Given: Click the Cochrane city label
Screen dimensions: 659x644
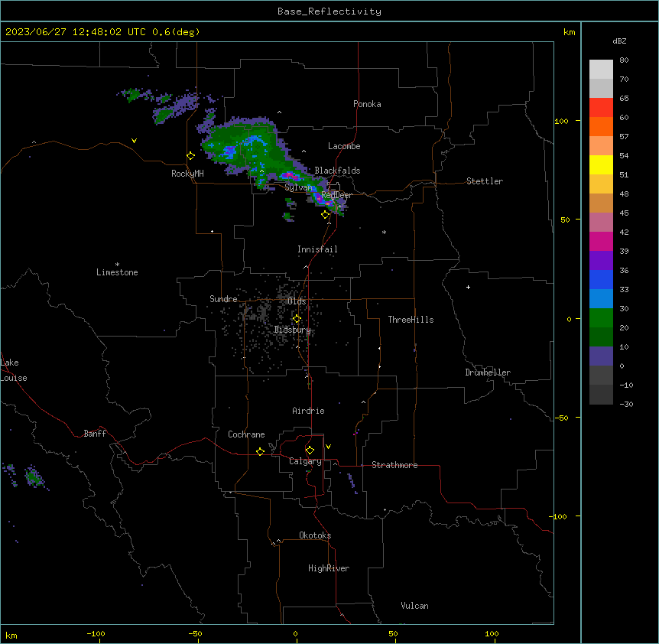Looking at the screenshot, I should [246, 434].
